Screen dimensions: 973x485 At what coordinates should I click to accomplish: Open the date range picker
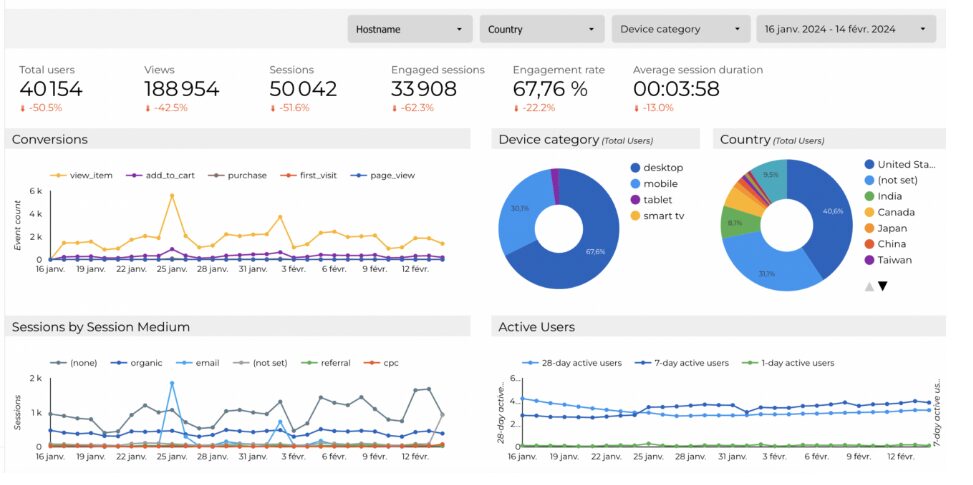(x=845, y=29)
